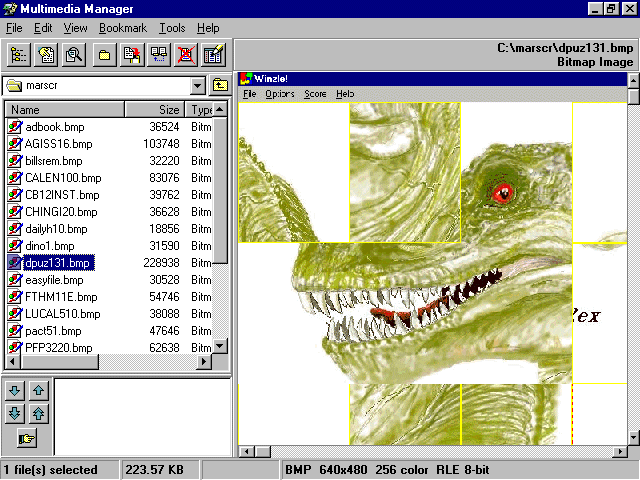
Task: Click the table with pencil toolbar icon
Action: click(x=213, y=55)
